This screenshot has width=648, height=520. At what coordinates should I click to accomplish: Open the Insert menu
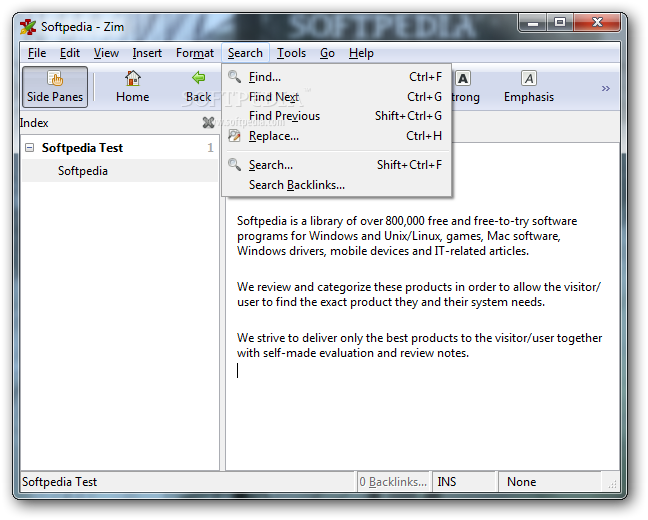coord(147,53)
